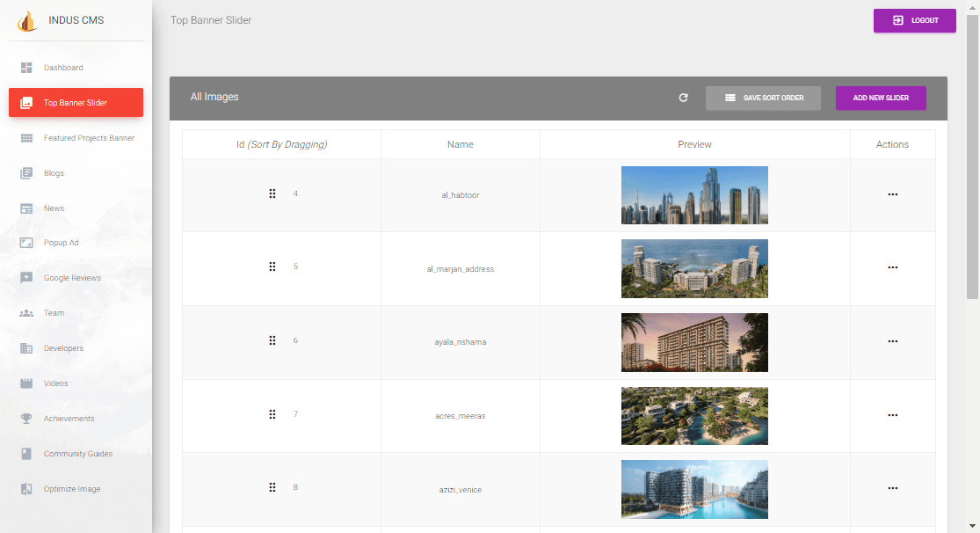Click the INDUS CMS logo icon
This screenshot has width=980, height=533.
27,20
